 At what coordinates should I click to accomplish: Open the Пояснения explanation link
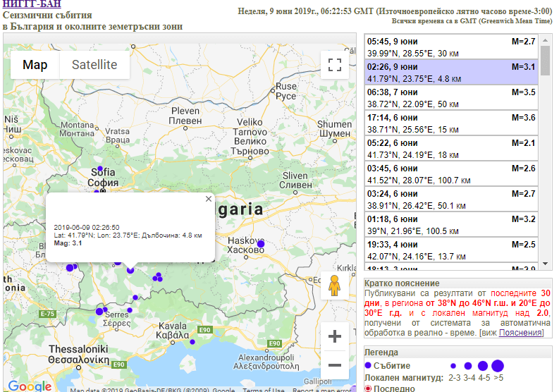click(x=521, y=332)
